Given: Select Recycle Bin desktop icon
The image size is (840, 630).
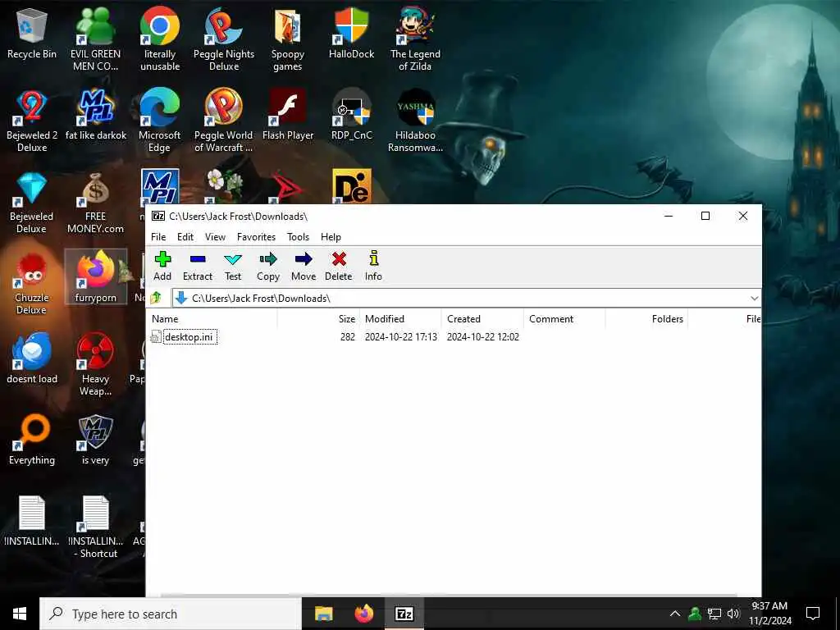Looking at the screenshot, I should coord(32,34).
